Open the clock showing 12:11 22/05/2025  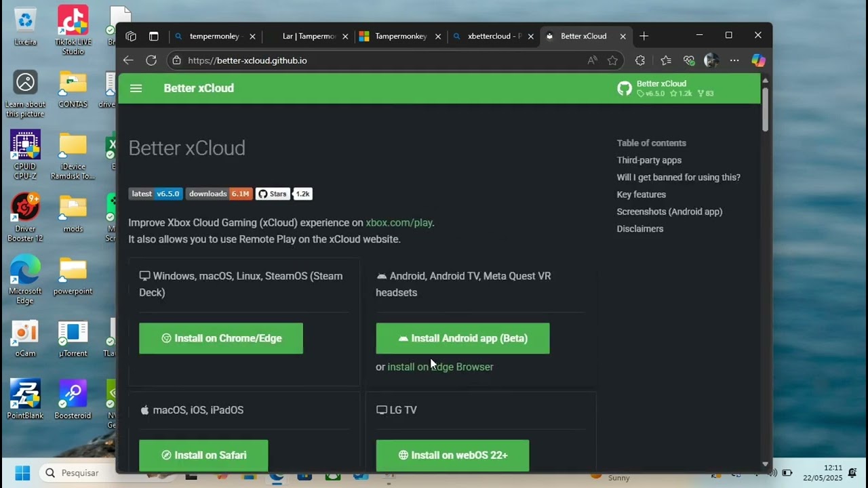pos(823,472)
